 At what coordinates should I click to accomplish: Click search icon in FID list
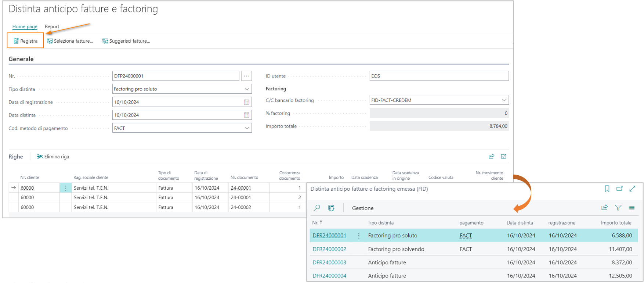(x=317, y=208)
